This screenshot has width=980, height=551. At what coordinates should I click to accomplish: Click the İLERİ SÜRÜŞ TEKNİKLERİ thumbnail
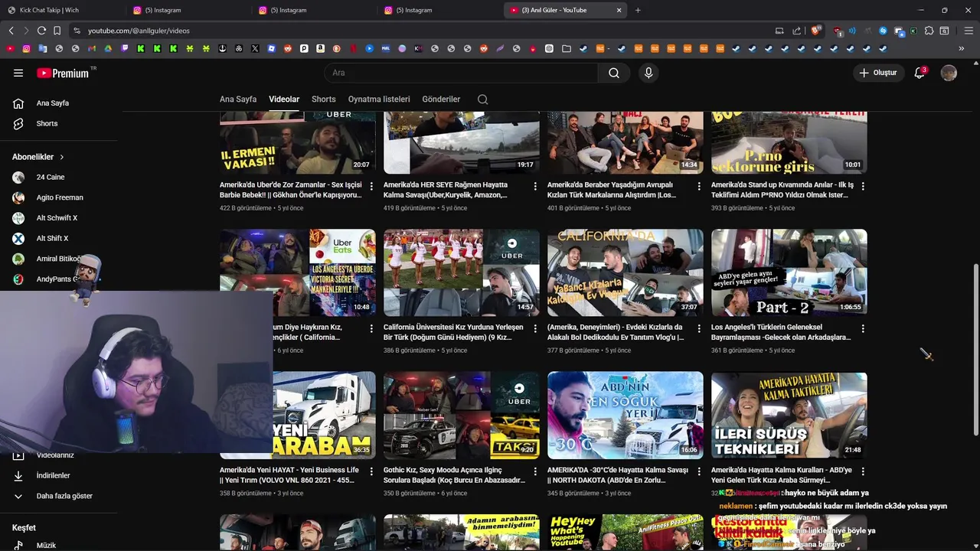coord(789,416)
